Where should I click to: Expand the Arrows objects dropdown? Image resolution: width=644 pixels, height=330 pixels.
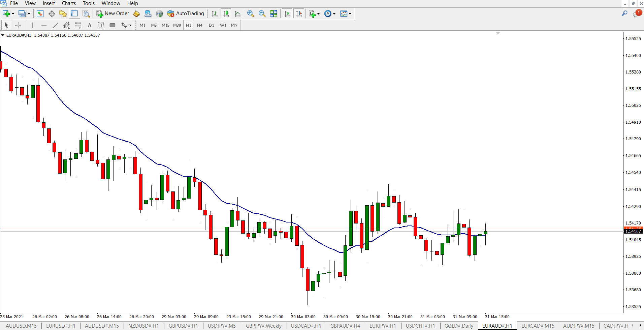[130, 25]
